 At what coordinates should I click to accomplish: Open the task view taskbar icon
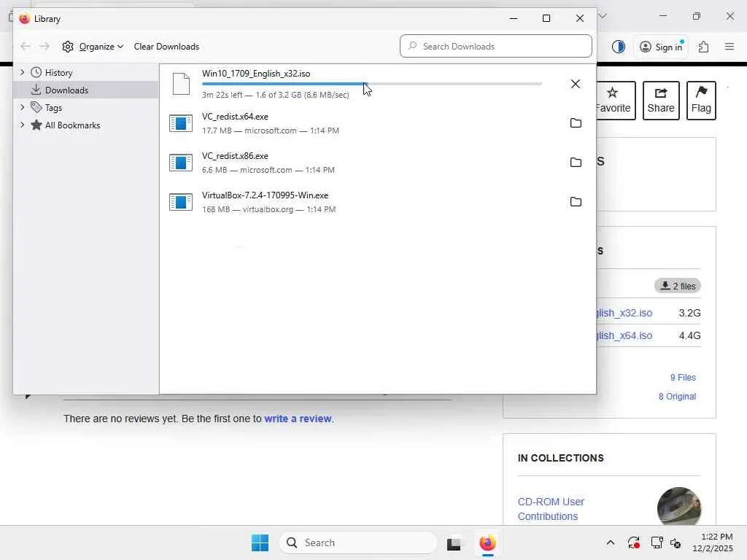click(454, 542)
